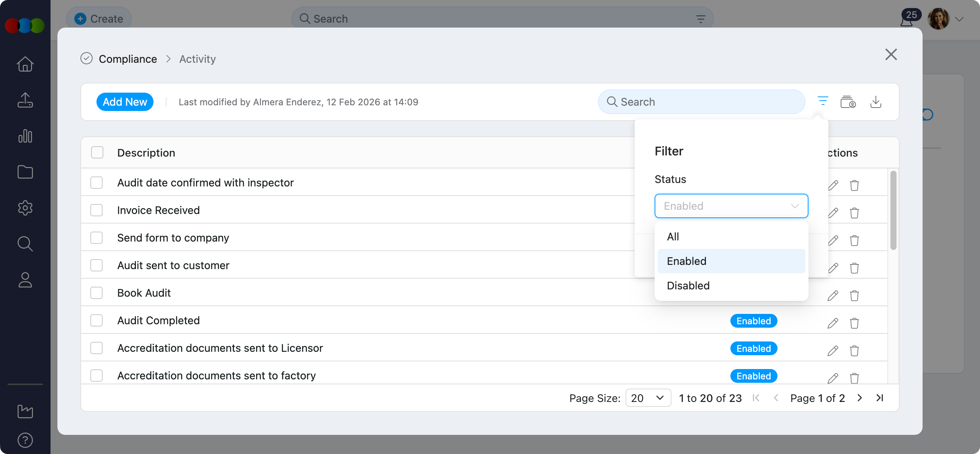Open the column settings icon
Viewport: 980px width, 454px height.
click(848, 102)
